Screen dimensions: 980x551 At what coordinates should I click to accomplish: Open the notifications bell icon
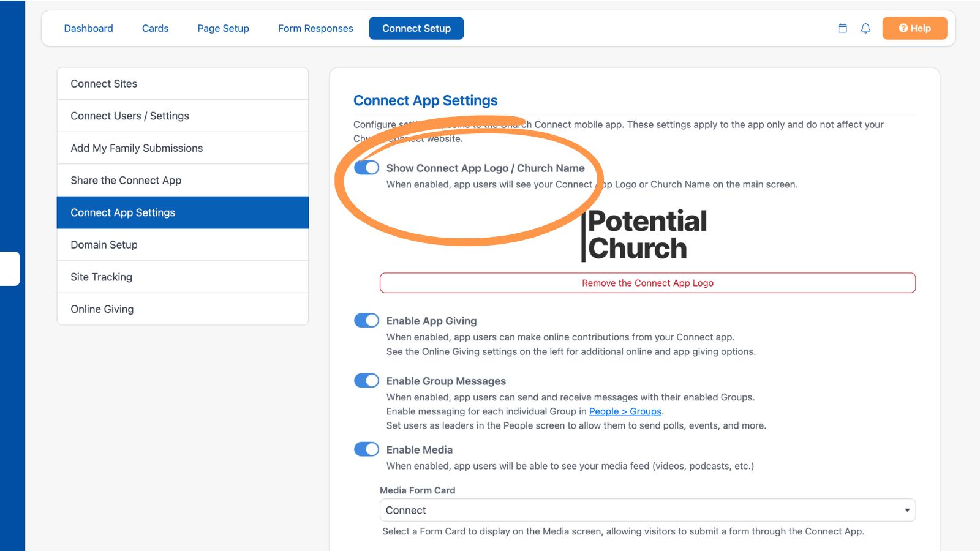865,28
